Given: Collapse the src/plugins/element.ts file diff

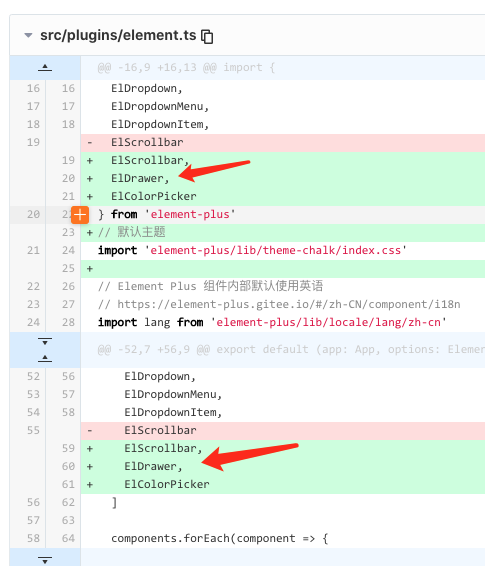Looking at the screenshot, I should tap(28, 35).
